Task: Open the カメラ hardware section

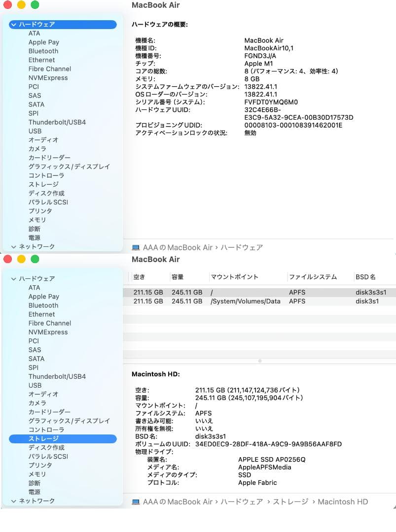Action: coord(37,149)
